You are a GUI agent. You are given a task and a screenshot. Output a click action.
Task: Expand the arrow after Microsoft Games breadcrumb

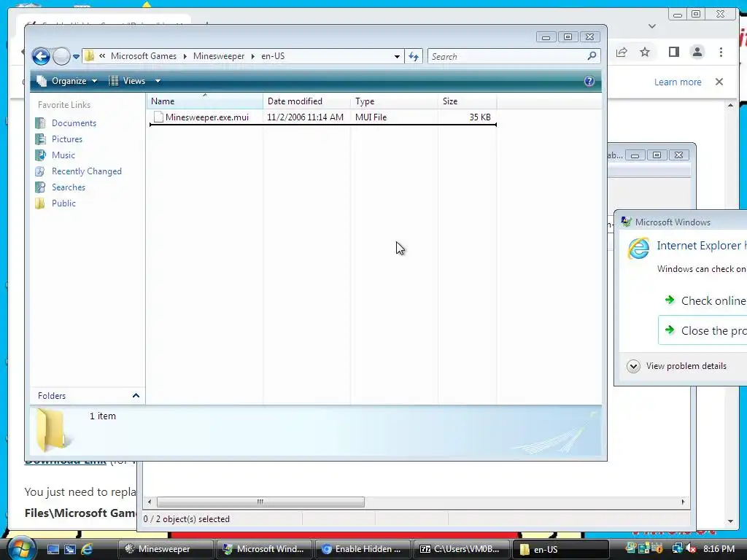pyautogui.click(x=185, y=56)
